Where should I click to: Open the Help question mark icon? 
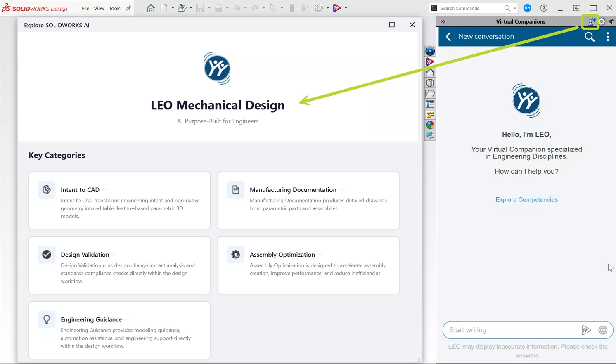(544, 8)
